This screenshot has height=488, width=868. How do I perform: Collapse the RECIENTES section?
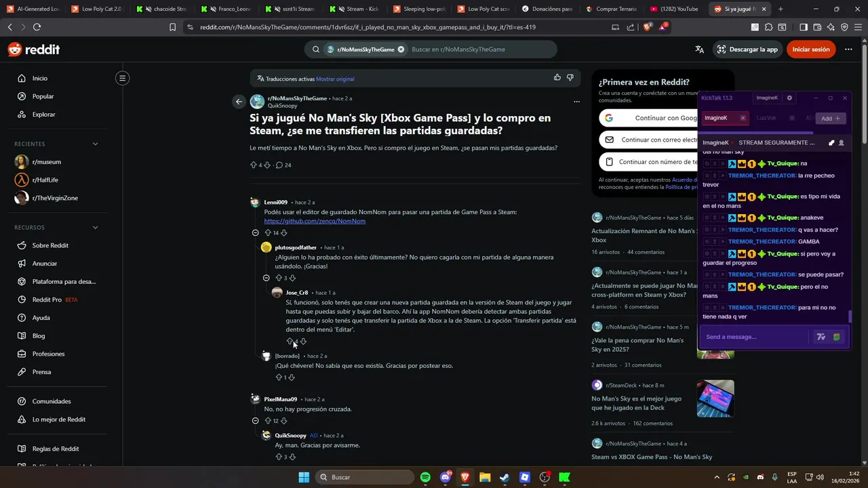[x=95, y=144]
